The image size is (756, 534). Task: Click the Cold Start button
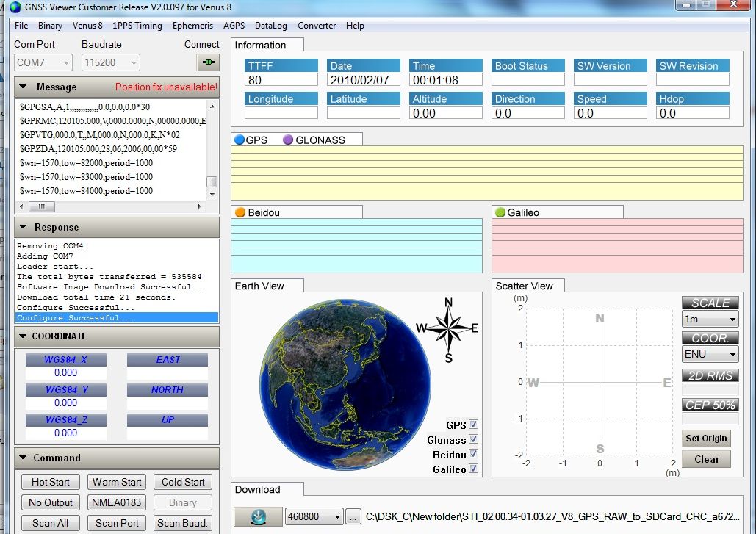tap(183, 482)
